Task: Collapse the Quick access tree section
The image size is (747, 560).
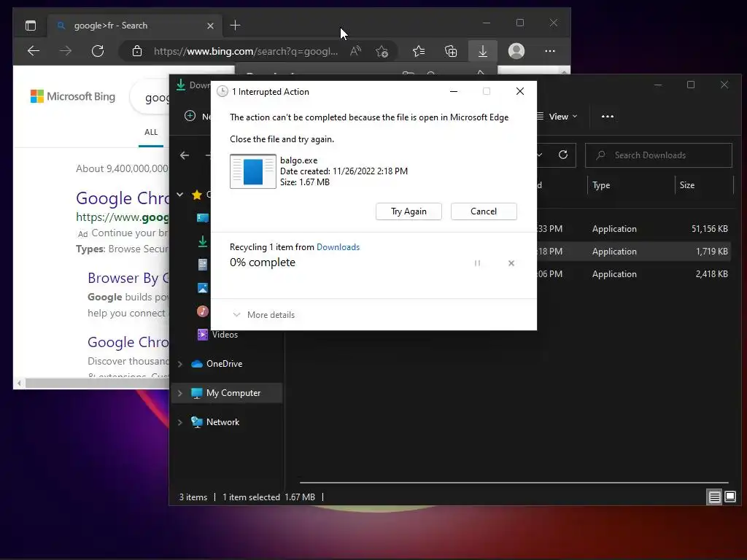Action: [179, 195]
